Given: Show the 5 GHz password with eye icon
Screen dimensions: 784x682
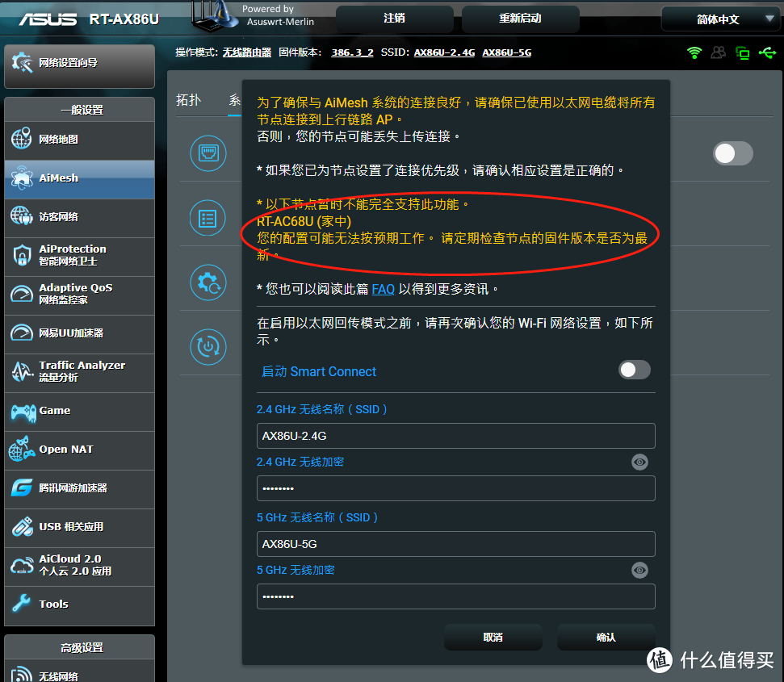Looking at the screenshot, I should click(x=639, y=570).
